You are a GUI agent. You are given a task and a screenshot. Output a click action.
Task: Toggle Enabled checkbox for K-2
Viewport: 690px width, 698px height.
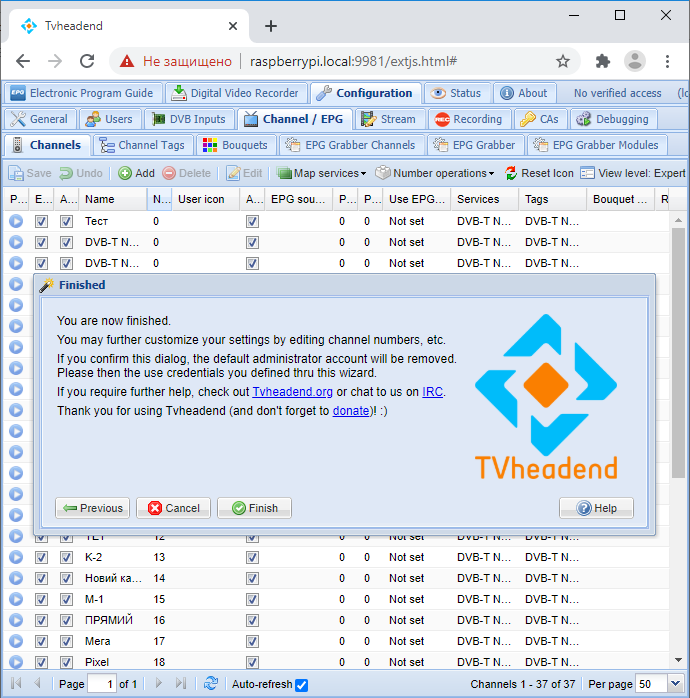pyautogui.click(x=41, y=557)
